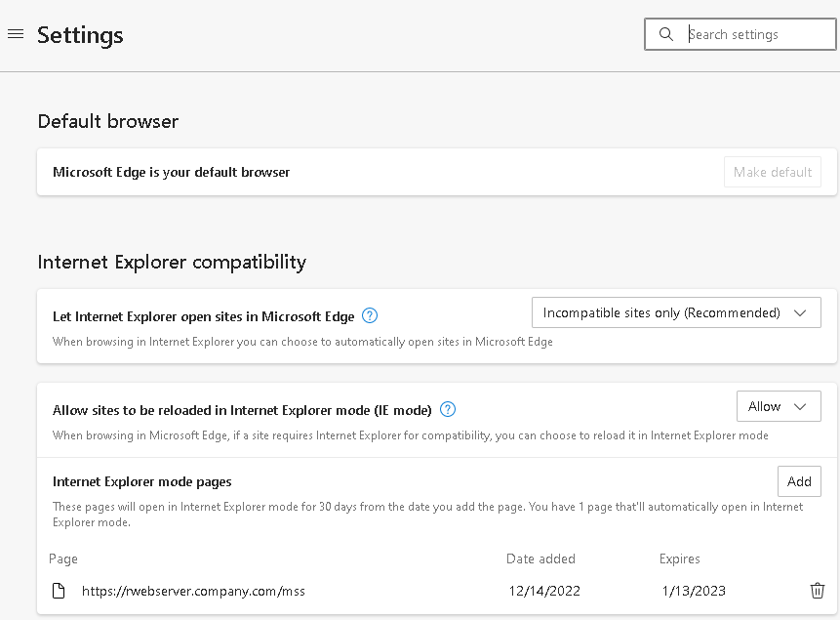
Task: Click the page document icon for rwebserver entry
Action: point(58,591)
